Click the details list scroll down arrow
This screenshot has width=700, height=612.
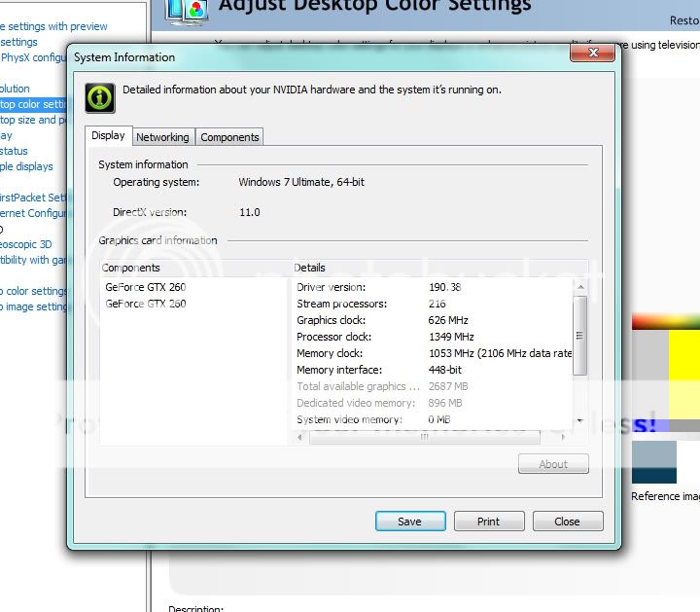pyautogui.click(x=579, y=420)
